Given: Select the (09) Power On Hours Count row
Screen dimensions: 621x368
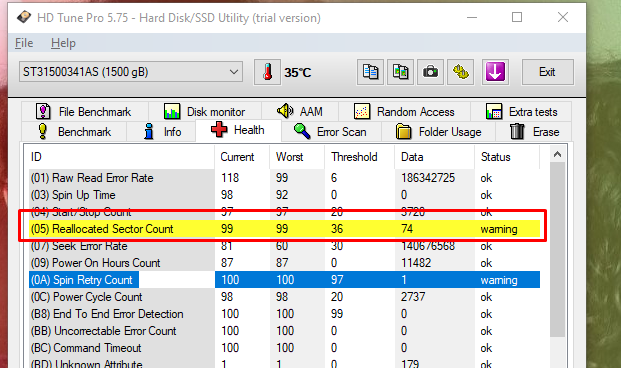Looking at the screenshot, I should pyautogui.click(x=284, y=263).
